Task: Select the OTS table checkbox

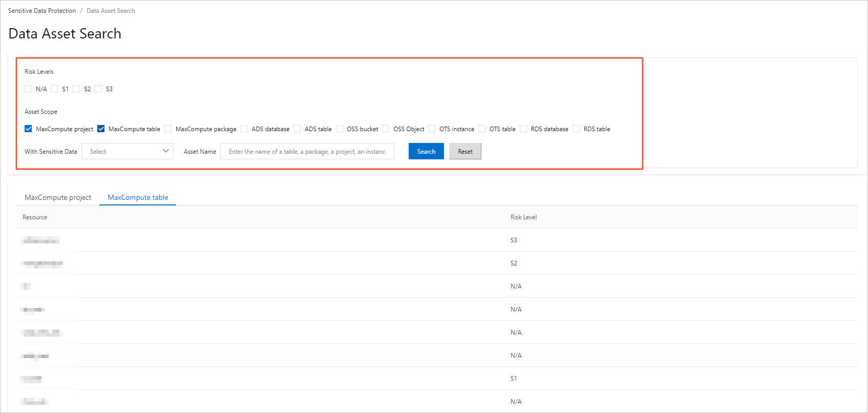Action: pyautogui.click(x=482, y=129)
